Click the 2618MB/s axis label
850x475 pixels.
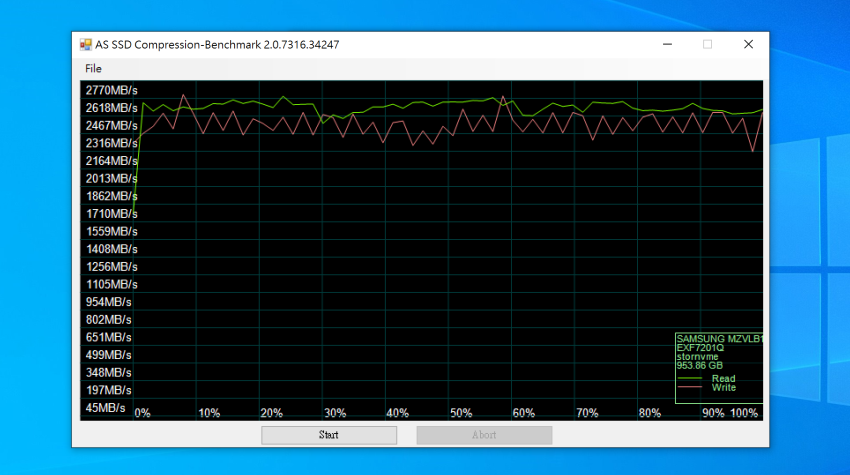pos(112,108)
